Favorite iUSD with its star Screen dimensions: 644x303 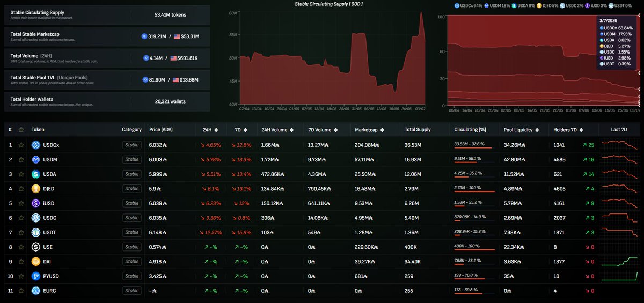[21, 203]
